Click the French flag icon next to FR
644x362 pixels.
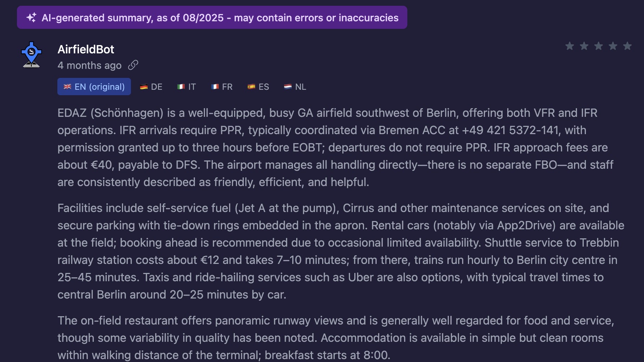[215, 87]
